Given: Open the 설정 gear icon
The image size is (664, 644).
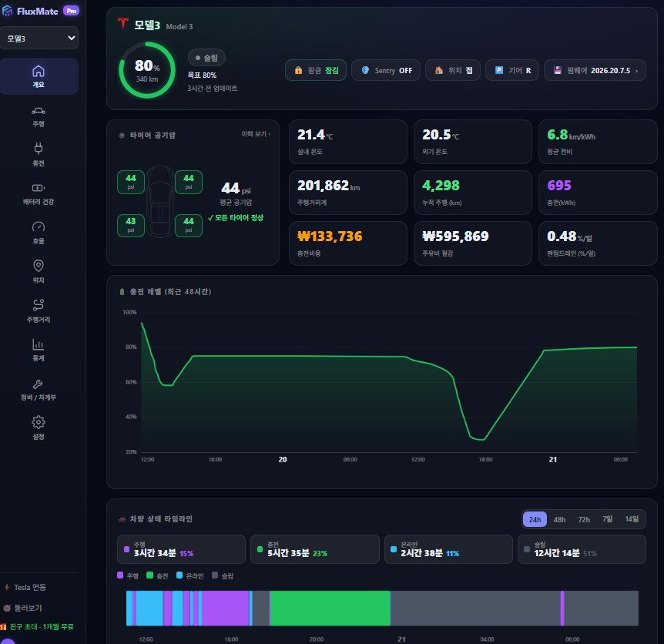Looking at the screenshot, I should click(38, 422).
